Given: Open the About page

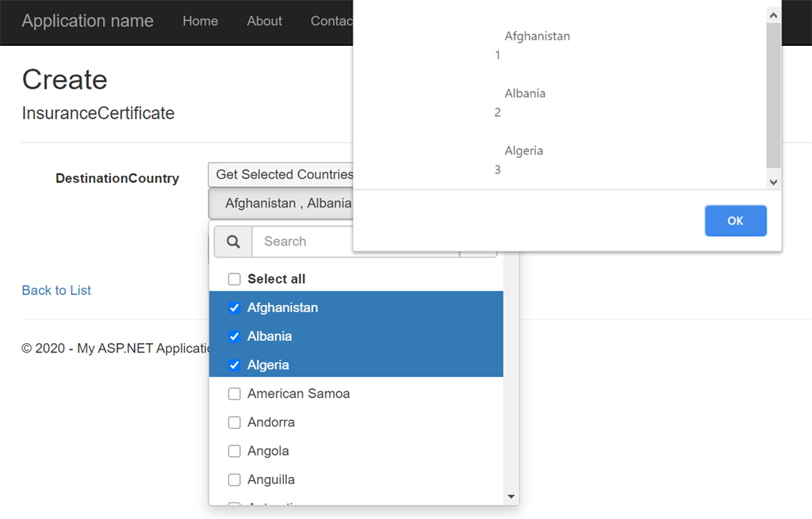Looking at the screenshot, I should coord(264,21).
